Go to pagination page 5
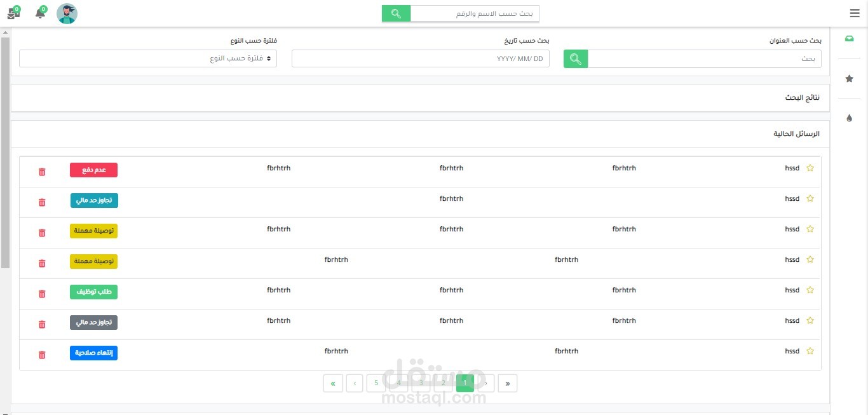Image resolution: width=868 pixels, height=415 pixels. (376, 383)
